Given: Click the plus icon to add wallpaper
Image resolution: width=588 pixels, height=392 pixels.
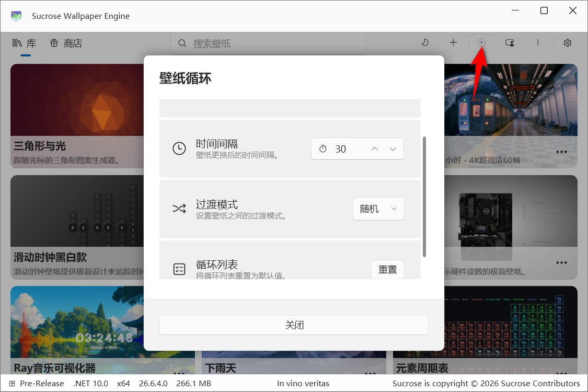Looking at the screenshot, I should click(453, 43).
